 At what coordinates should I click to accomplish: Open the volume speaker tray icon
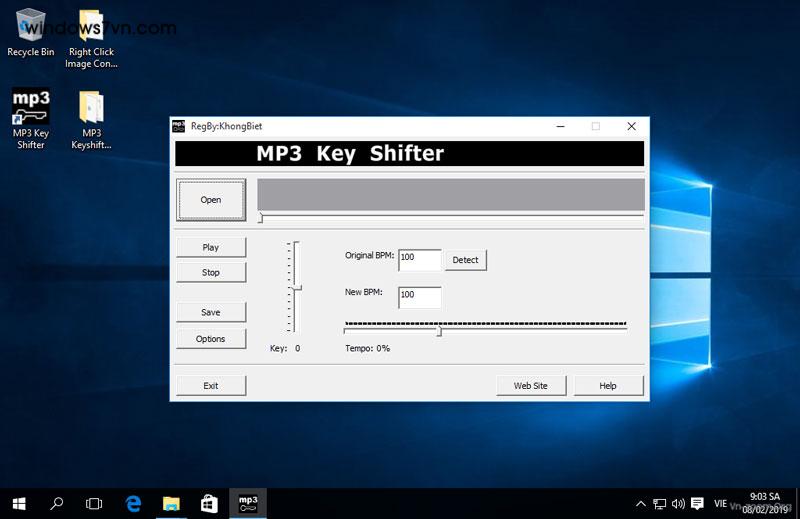678,504
